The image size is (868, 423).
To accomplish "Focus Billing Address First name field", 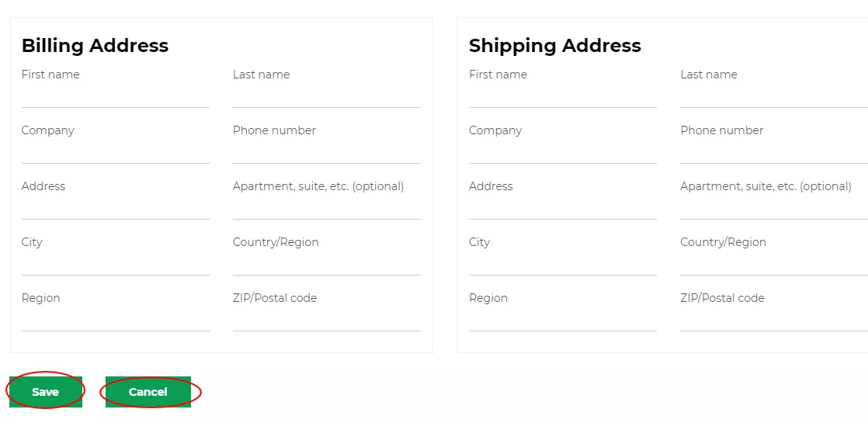I will 116,96.
